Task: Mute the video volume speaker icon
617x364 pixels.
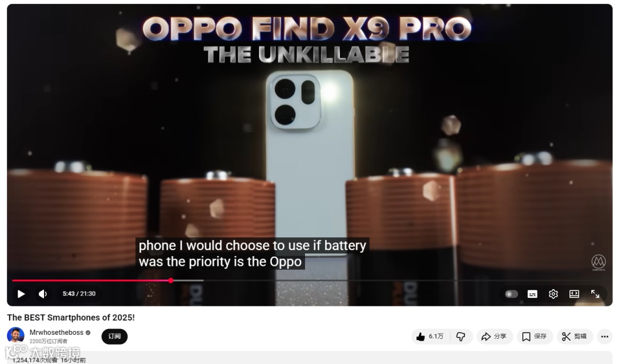Action: [42, 294]
